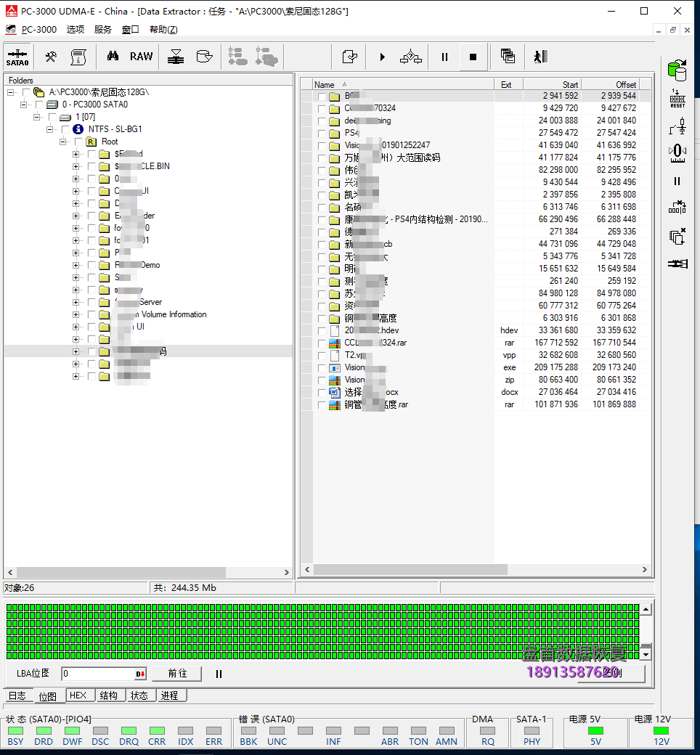Pause the task in top toolbar
This screenshot has width=700, height=755.
[444, 57]
